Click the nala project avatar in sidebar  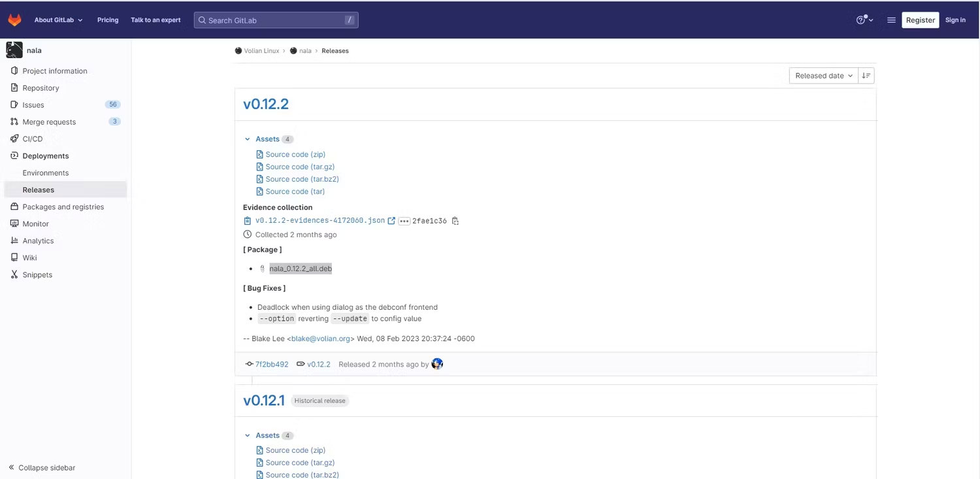point(14,50)
